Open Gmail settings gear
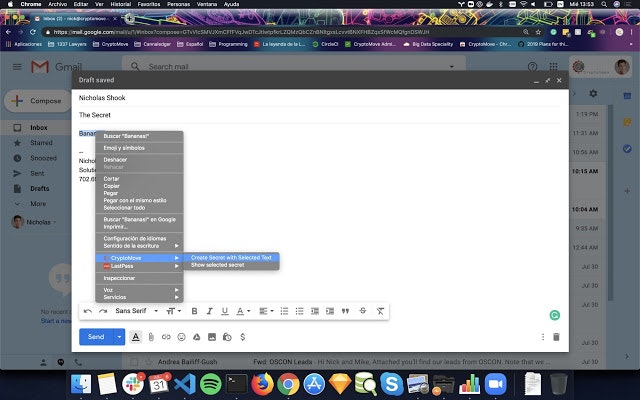 (x=593, y=93)
